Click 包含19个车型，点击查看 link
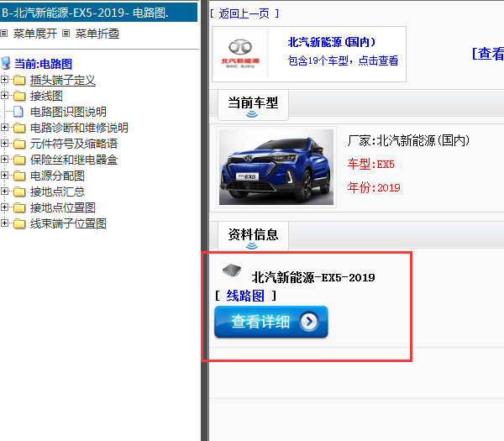 (x=343, y=60)
